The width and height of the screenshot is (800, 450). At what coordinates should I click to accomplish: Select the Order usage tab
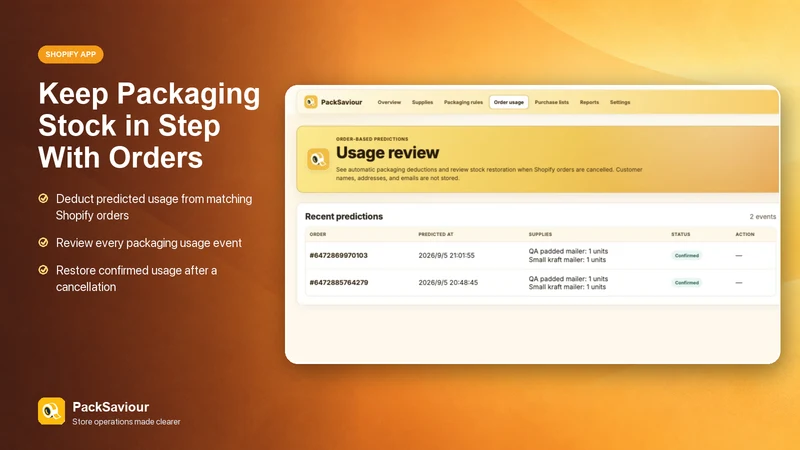point(509,103)
